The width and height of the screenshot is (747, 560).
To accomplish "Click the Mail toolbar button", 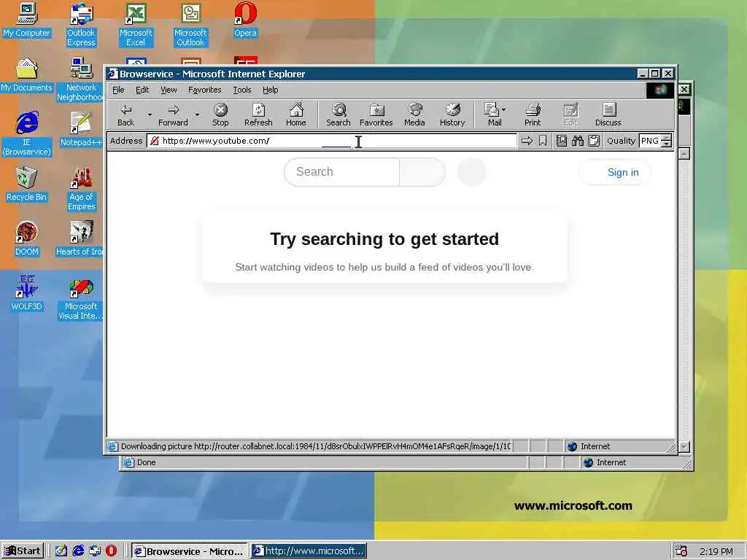I will pos(492,115).
